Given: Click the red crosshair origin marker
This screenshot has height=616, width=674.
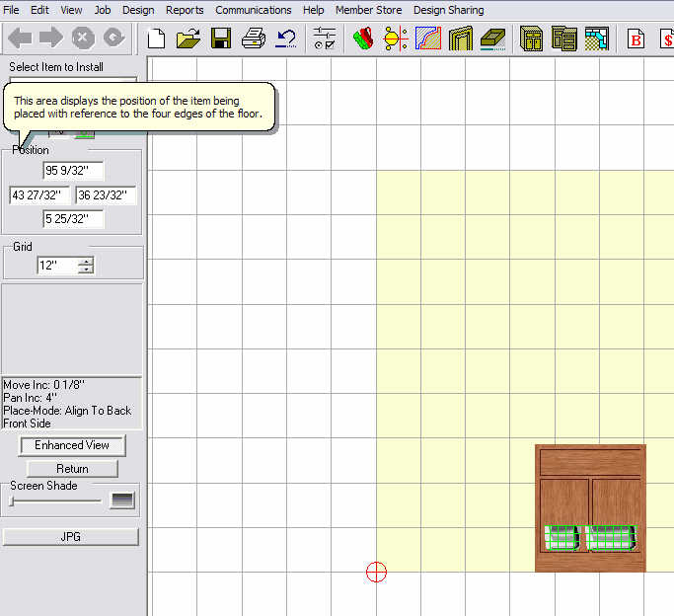Looking at the screenshot, I should [x=376, y=573].
